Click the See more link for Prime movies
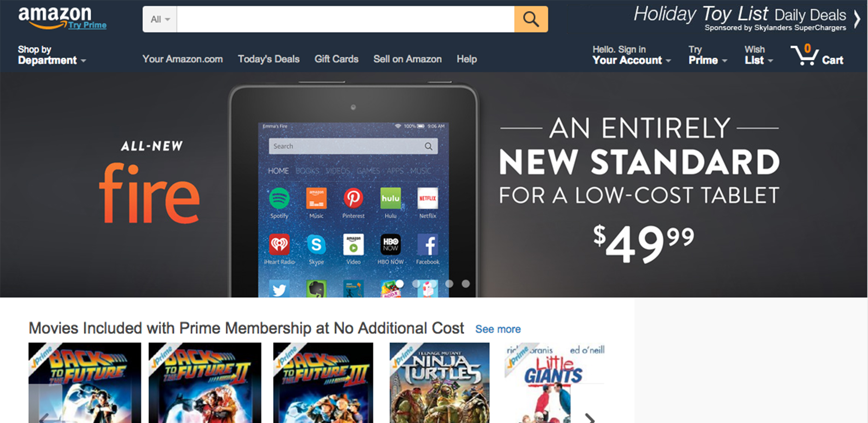 (x=498, y=329)
